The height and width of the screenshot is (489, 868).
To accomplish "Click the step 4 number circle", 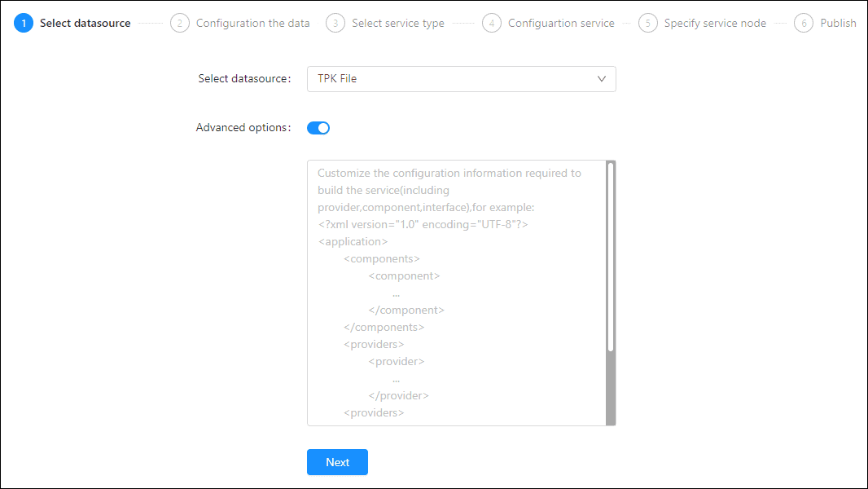I will pos(492,23).
